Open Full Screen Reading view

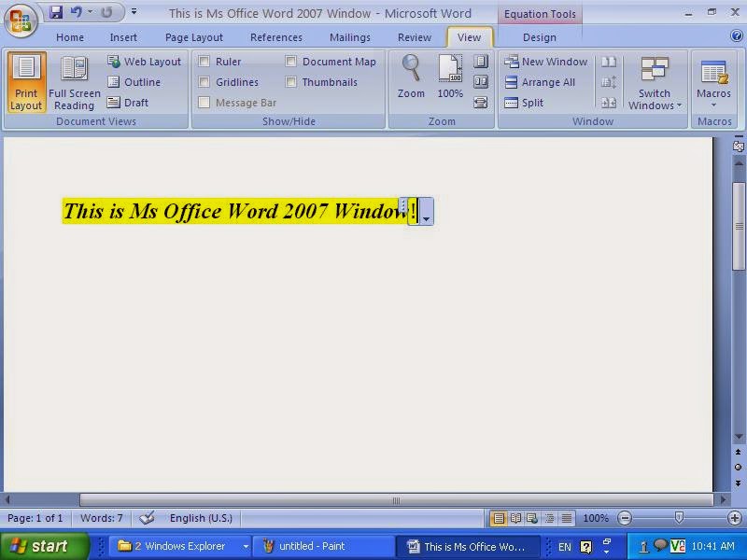click(75, 82)
